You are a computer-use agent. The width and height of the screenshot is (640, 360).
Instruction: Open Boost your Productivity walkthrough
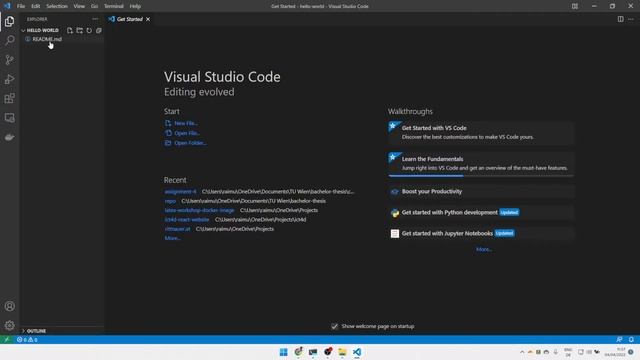pyautogui.click(x=481, y=191)
